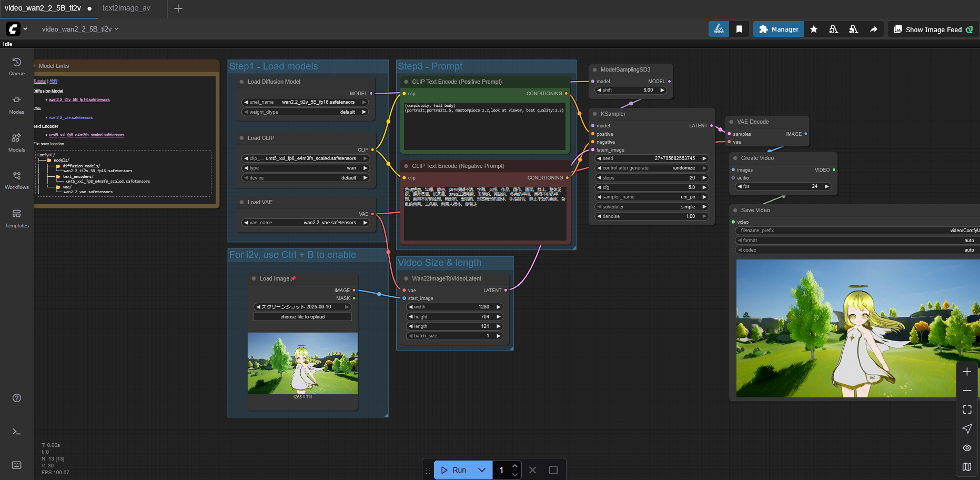980x480 pixels.
Task: Fit view using the frame icon
Action: pos(967,409)
